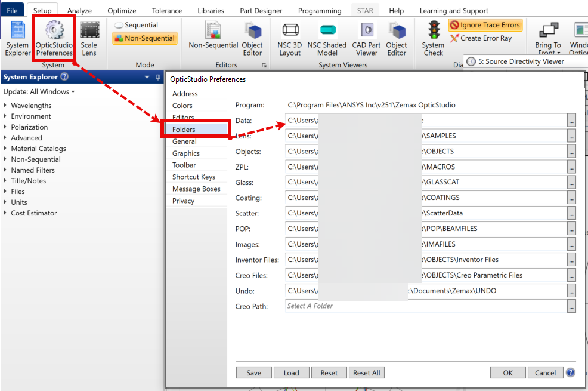
Task: Switch to the Analyze tab
Action: tap(79, 11)
